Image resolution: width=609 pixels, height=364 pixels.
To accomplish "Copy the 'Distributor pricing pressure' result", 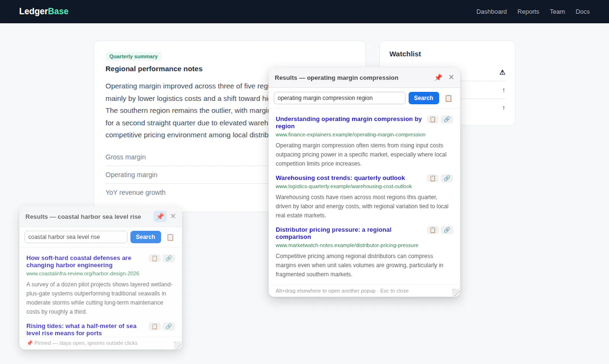I will [x=433, y=230].
